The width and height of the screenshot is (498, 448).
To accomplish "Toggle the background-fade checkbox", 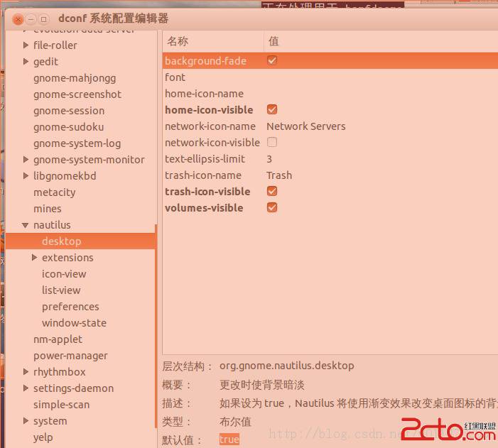I will [272, 60].
